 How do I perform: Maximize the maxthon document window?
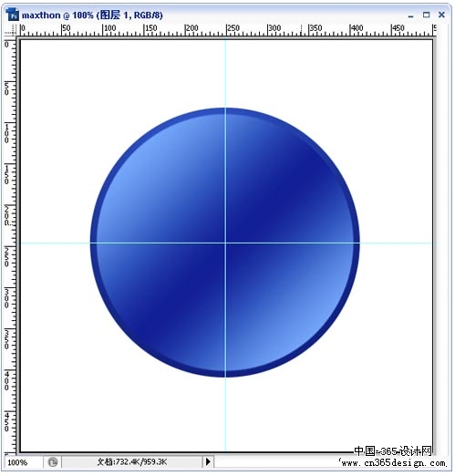tap(426, 15)
